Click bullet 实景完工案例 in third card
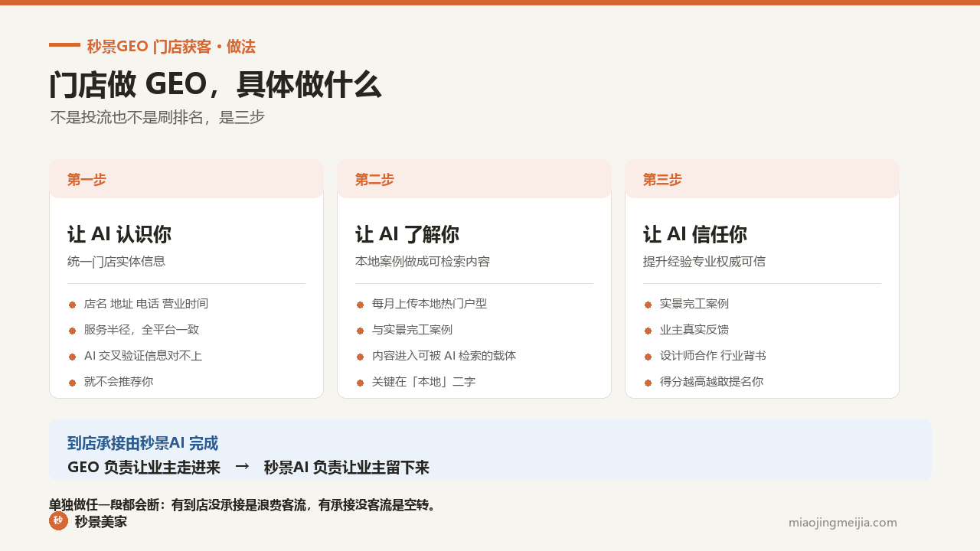This screenshot has height=551, width=980. coord(694,304)
